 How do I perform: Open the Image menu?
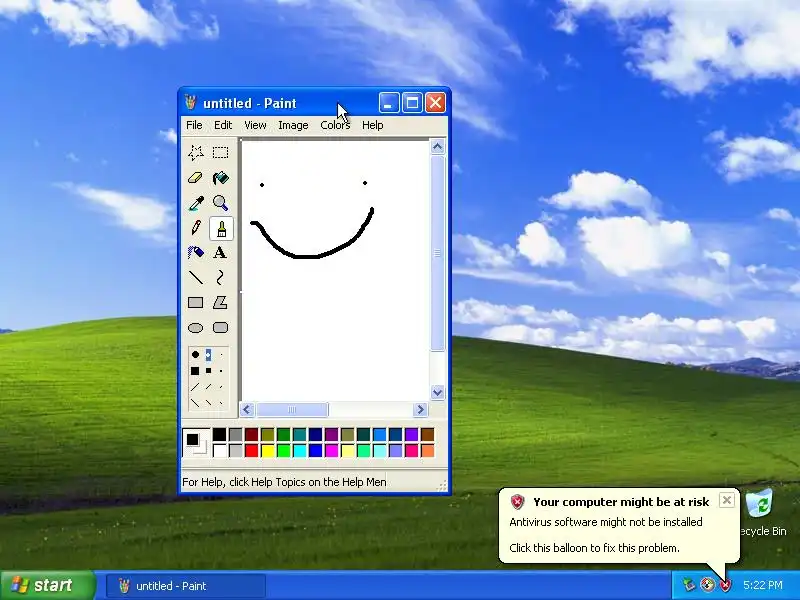coord(293,125)
